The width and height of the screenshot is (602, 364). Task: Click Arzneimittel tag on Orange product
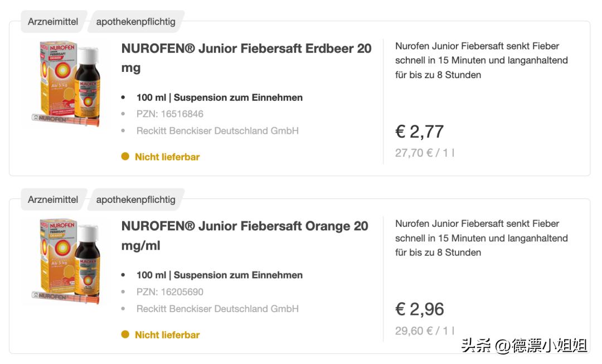pyautogui.click(x=53, y=200)
